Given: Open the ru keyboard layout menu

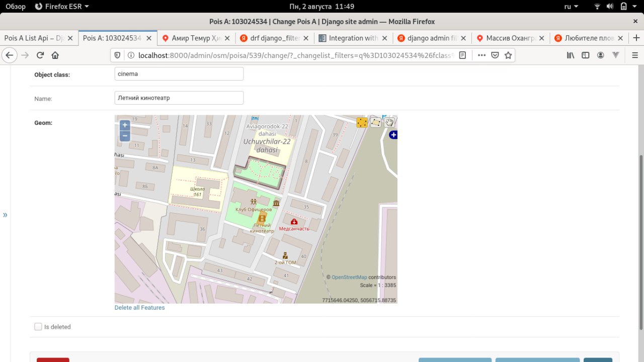Looking at the screenshot, I should pos(571,7).
